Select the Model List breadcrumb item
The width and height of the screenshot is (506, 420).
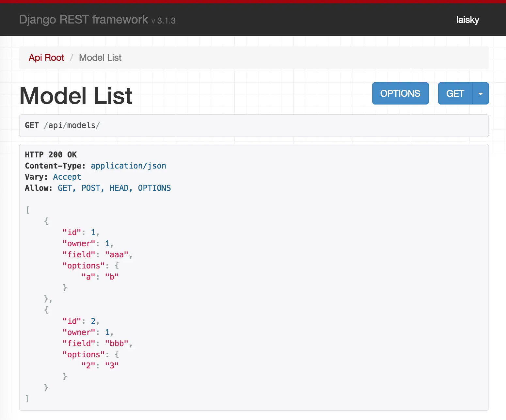(100, 58)
